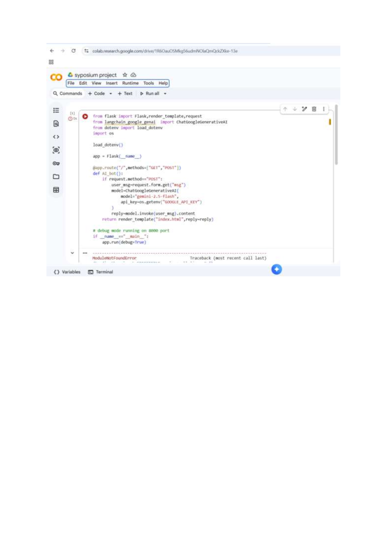
Task: Open the Commands search
Action: point(68,93)
